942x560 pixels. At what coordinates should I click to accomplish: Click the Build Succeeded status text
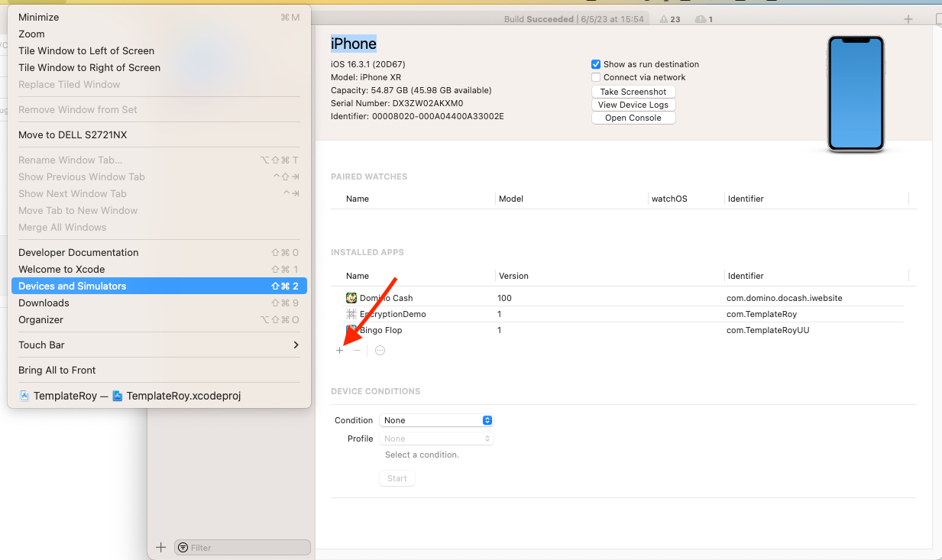pyautogui.click(x=539, y=19)
